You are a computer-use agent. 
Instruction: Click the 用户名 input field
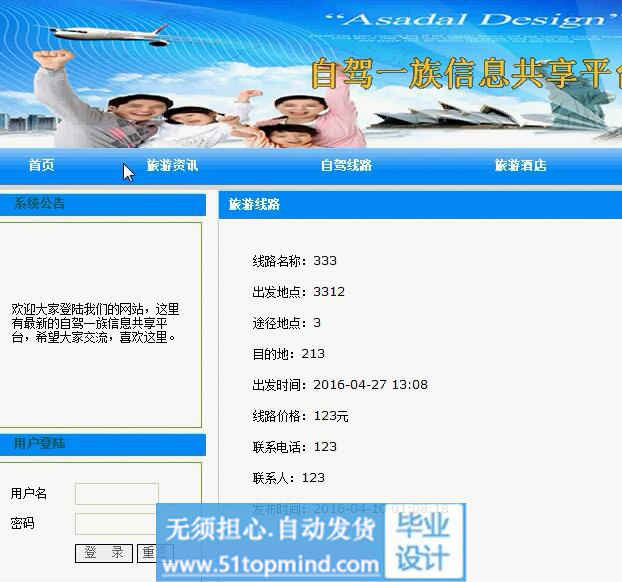point(117,494)
